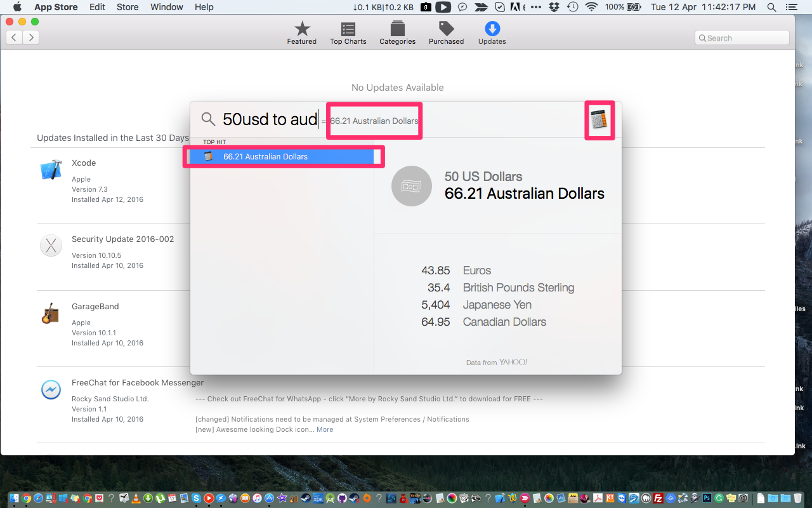Open Intel XDK from the Dock
The height and width of the screenshot is (508, 812).
(x=318, y=498)
